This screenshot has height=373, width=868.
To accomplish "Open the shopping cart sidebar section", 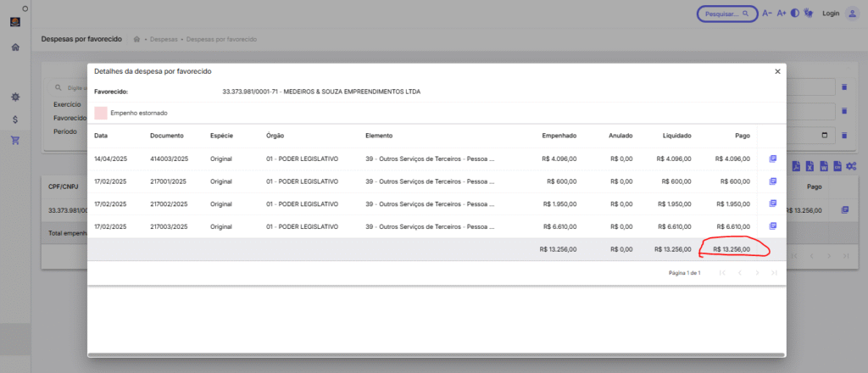I will [15, 140].
